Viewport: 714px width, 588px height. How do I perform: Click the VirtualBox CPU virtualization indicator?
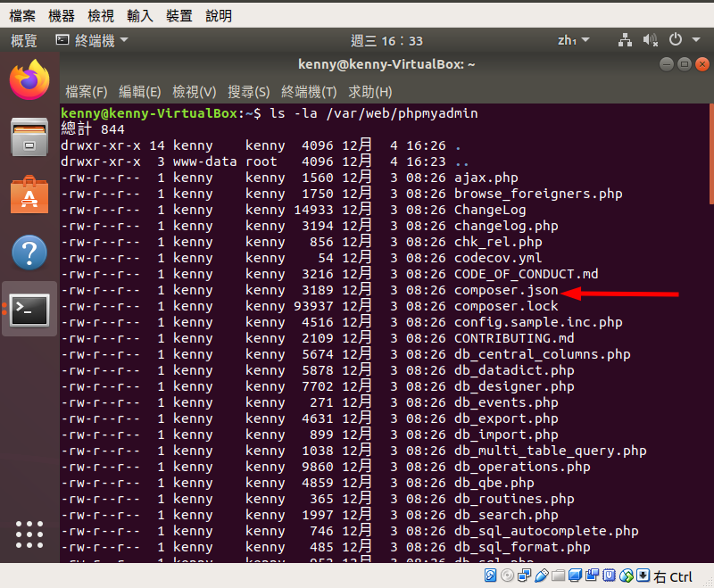[x=609, y=576]
